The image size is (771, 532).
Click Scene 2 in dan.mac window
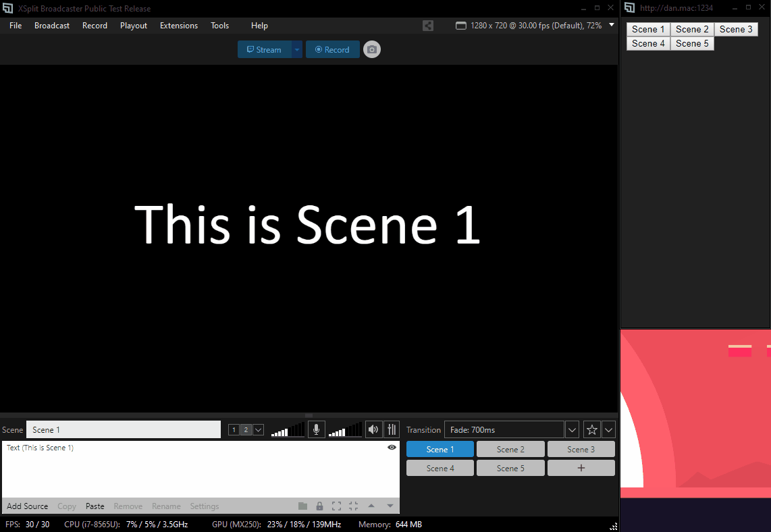coord(692,29)
